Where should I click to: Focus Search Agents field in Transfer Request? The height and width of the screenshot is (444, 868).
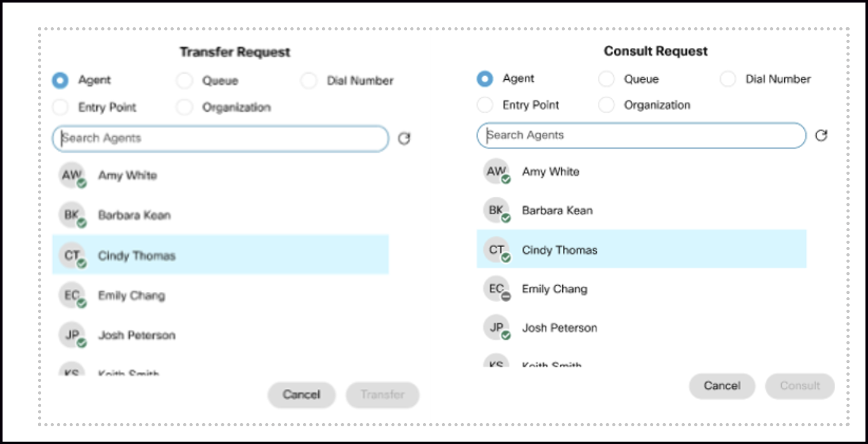point(220,139)
